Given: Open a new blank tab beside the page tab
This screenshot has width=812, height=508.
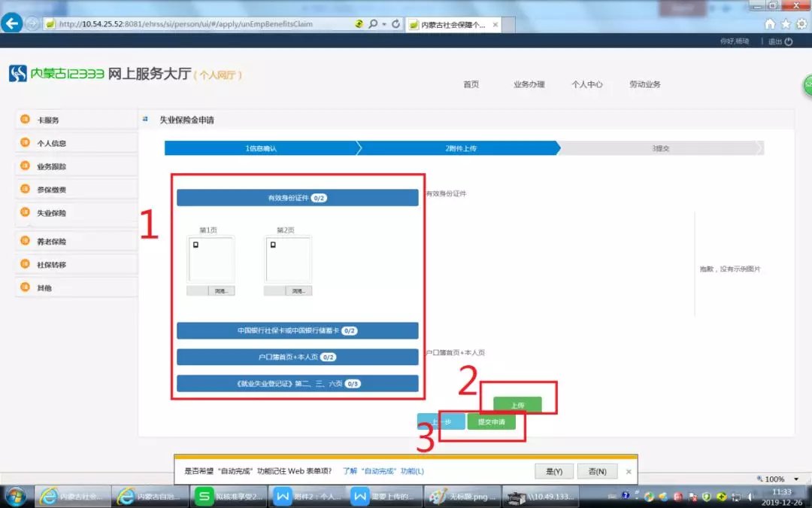Looking at the screenshot, I should pos(508,24).
